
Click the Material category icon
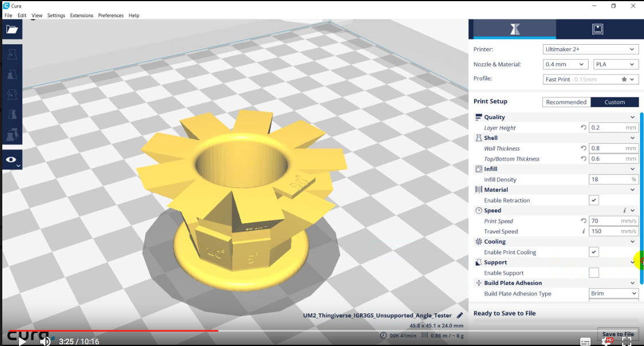[x=479, y=189]
